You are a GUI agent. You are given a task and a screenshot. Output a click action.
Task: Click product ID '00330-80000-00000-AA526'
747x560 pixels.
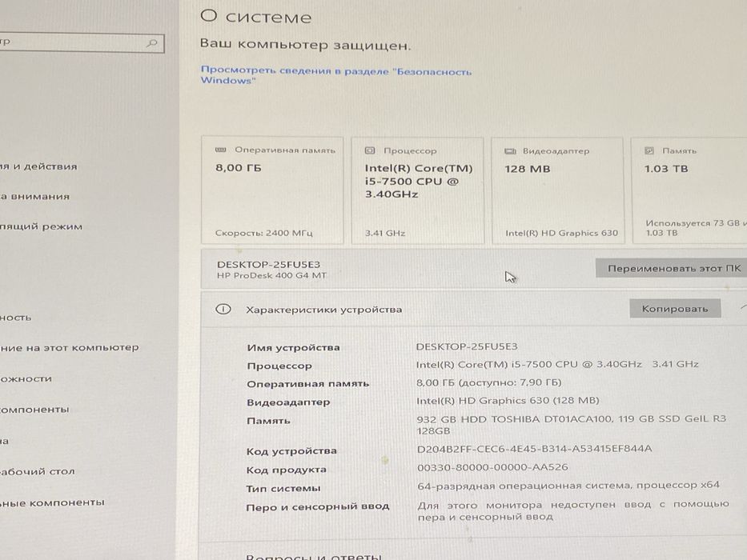(492, 467)
